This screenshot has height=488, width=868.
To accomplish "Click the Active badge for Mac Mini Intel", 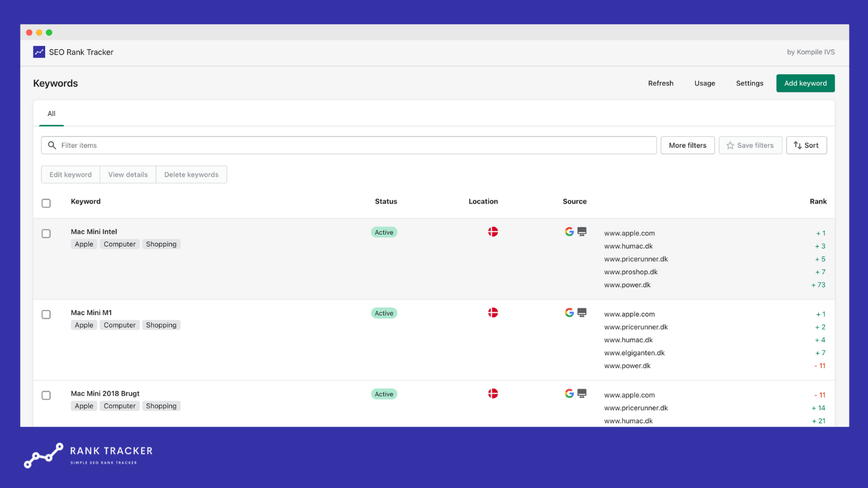I will [x=384, y=232].
